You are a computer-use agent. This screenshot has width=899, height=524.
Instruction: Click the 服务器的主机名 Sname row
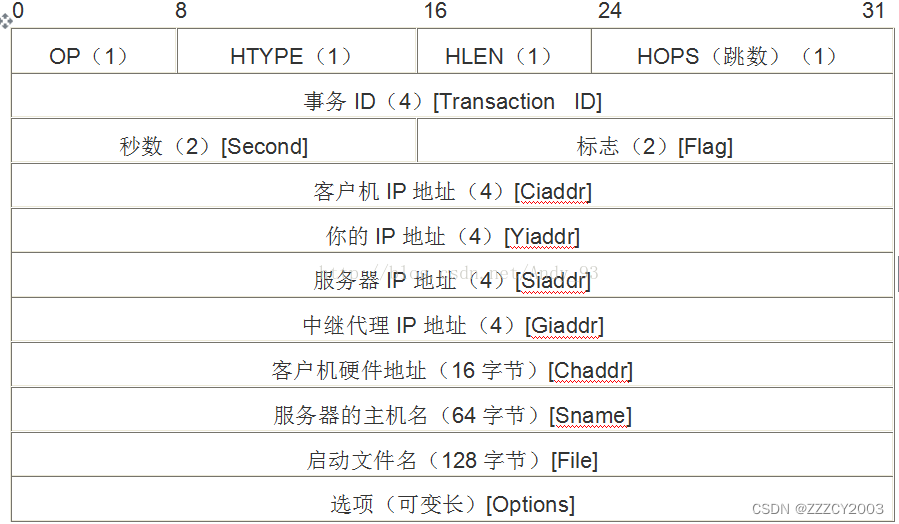452,415
